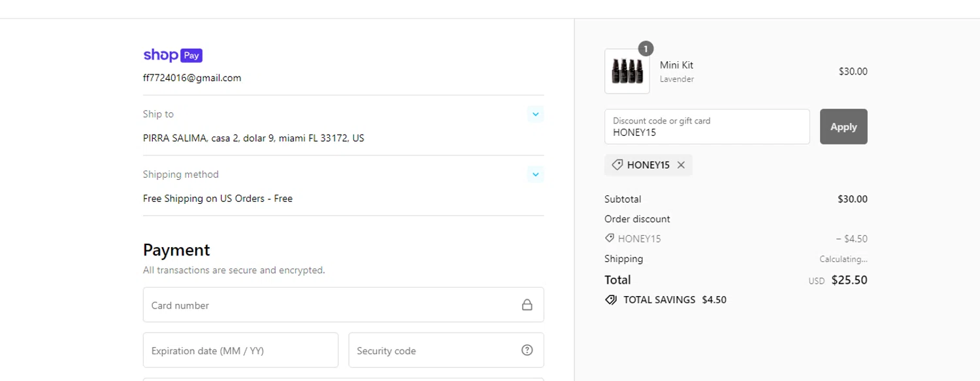
Task: Click the Subtotal $30.00 value
Action: pyautogui.click(x=853, y=199)
